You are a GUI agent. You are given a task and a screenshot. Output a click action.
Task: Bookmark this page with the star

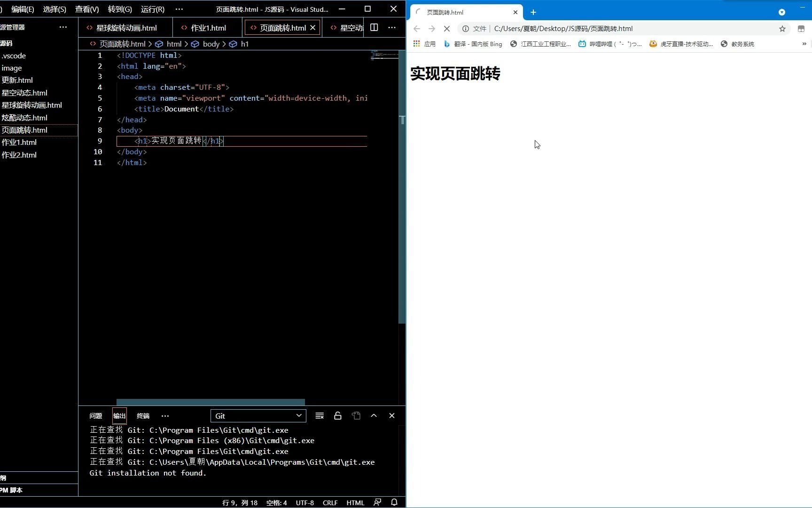click(x=782, y=29)
